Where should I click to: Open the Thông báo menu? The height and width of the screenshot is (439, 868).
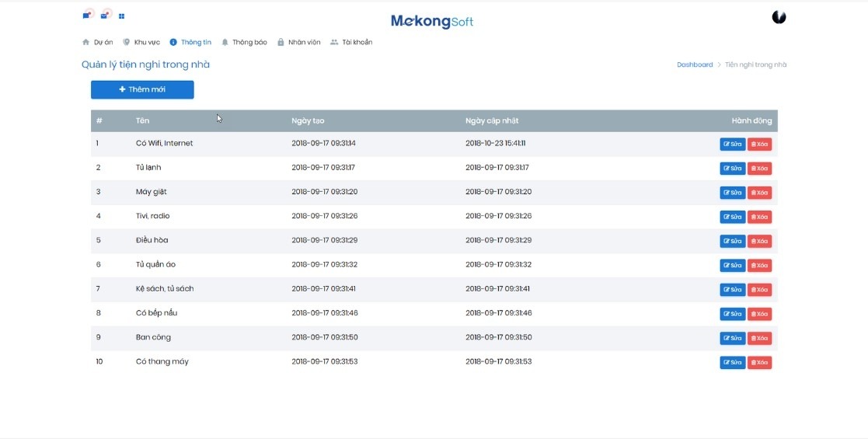tap(244, 42)
